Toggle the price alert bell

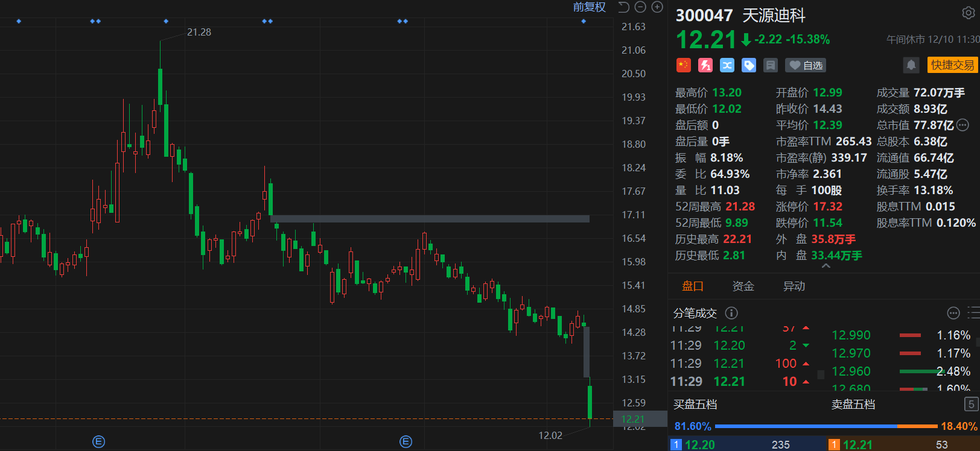click(x=911, y=65)
